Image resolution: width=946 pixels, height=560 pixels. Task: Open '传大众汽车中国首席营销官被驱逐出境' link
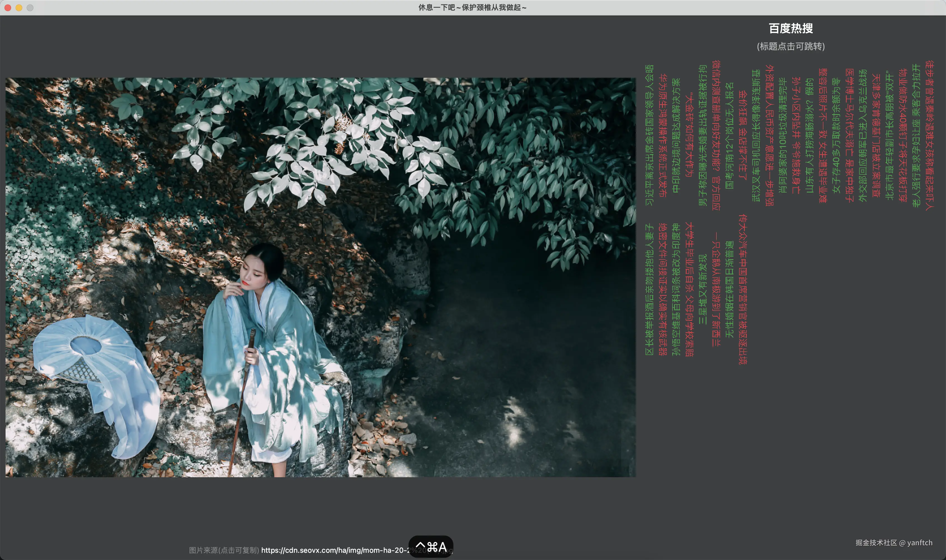743,289
